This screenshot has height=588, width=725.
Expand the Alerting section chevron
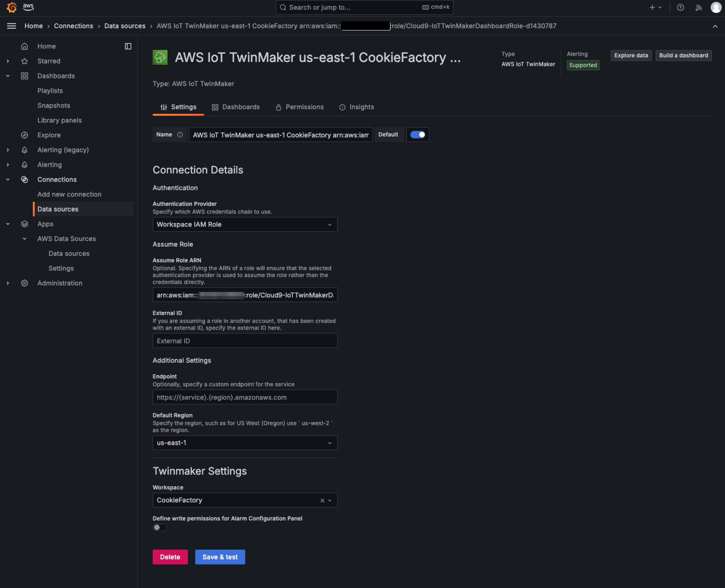(8, 165)
